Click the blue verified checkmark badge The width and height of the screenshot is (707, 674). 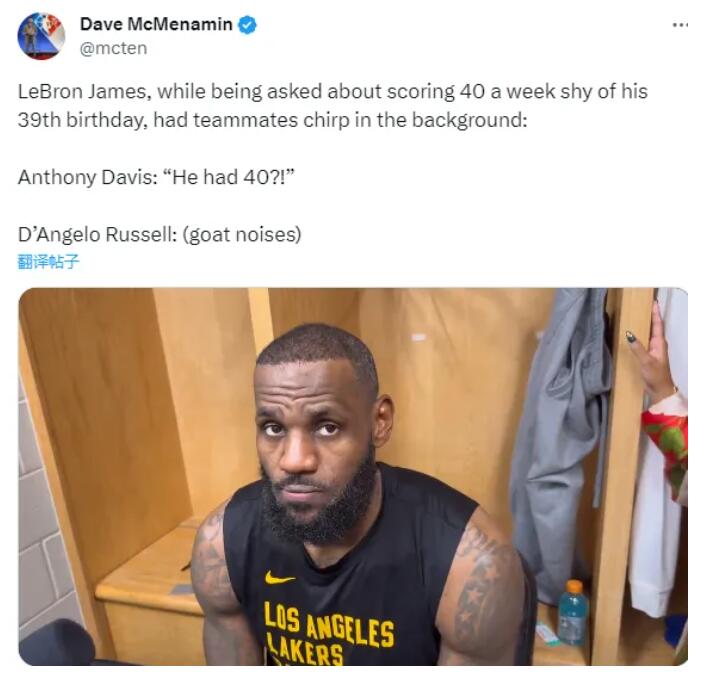(x=247, y=25)
